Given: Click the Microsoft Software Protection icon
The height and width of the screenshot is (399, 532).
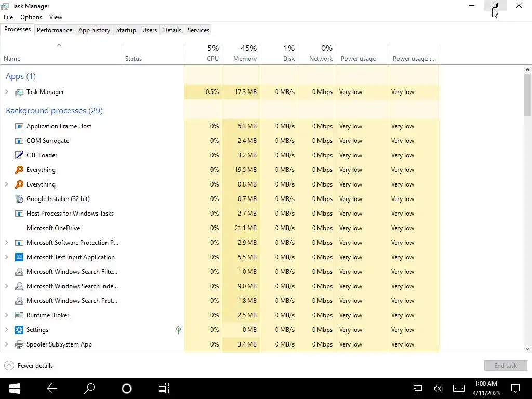Looking at the screenshot, I should coord(19,243).
